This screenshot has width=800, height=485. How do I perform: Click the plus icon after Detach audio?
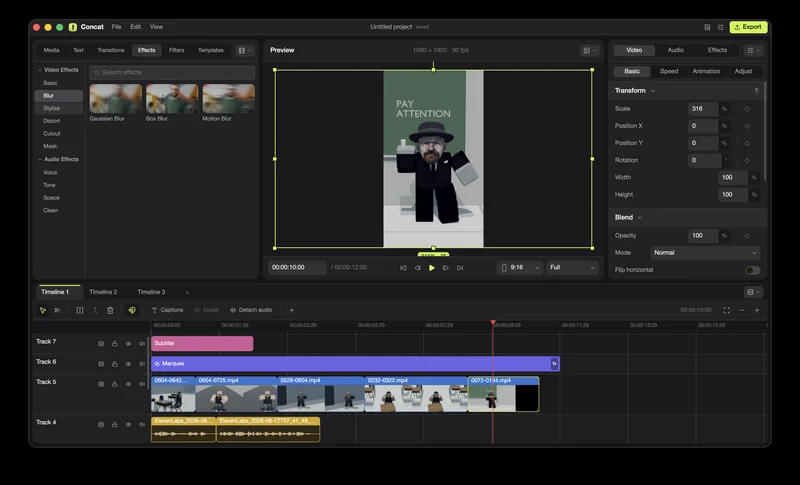click(x=291, y=310)
